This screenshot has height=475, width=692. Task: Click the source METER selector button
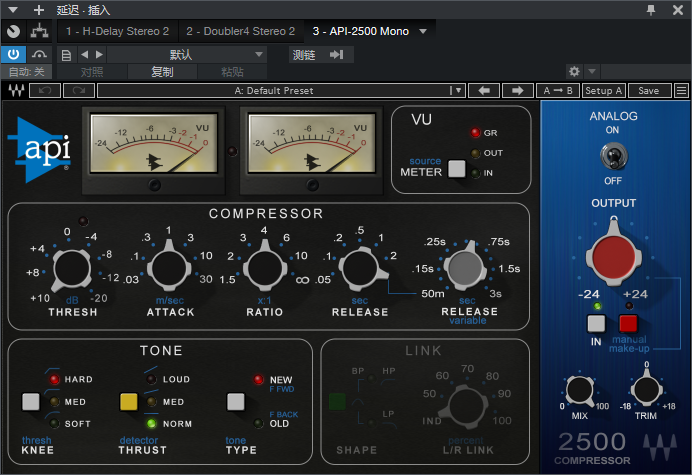pos(457,169)
